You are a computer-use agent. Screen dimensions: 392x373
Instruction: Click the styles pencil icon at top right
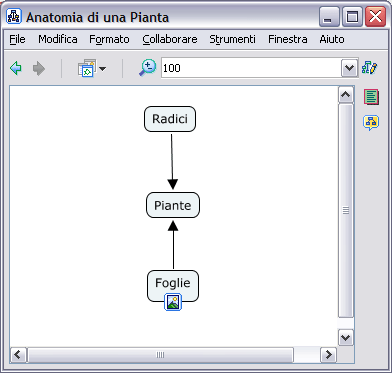click(369, 68)
